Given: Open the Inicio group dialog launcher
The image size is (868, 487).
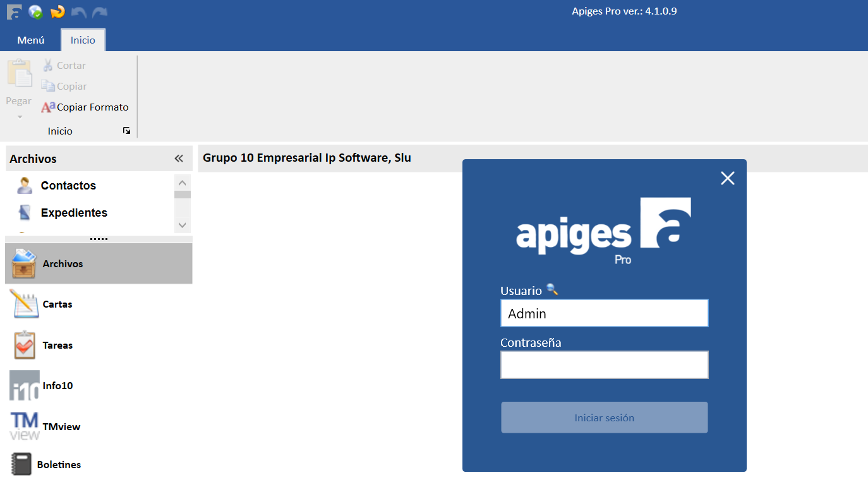Looking at the screenshot, I should click(x=127, y=131).
